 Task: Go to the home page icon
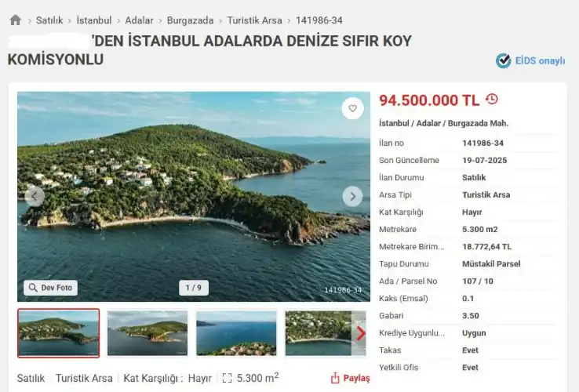click(16, 20)
